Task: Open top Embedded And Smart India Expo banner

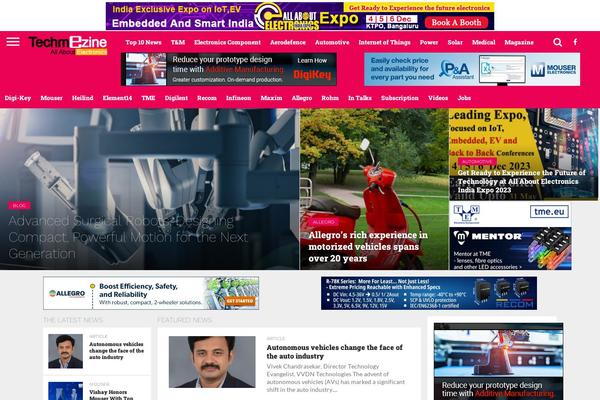Action: (300, 16)
